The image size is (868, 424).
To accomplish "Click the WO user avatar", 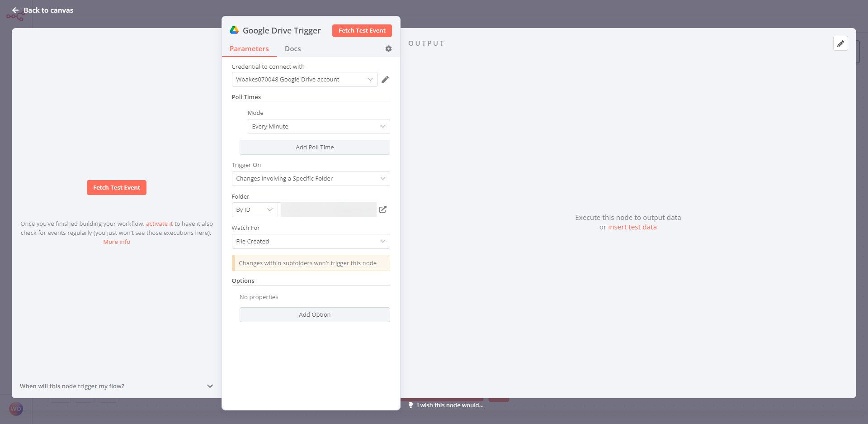I will 16,409.
